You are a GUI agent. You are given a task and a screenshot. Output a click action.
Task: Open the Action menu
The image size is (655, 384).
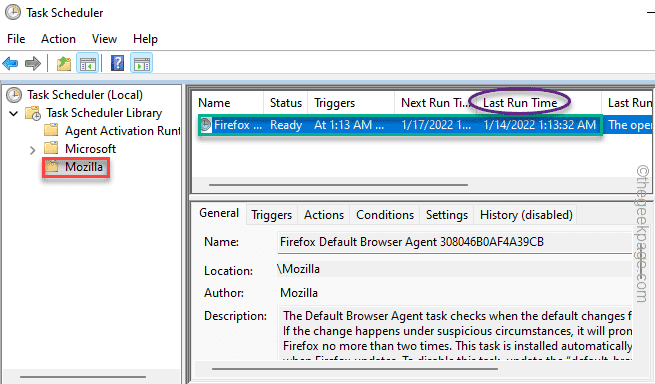(58, 39)
